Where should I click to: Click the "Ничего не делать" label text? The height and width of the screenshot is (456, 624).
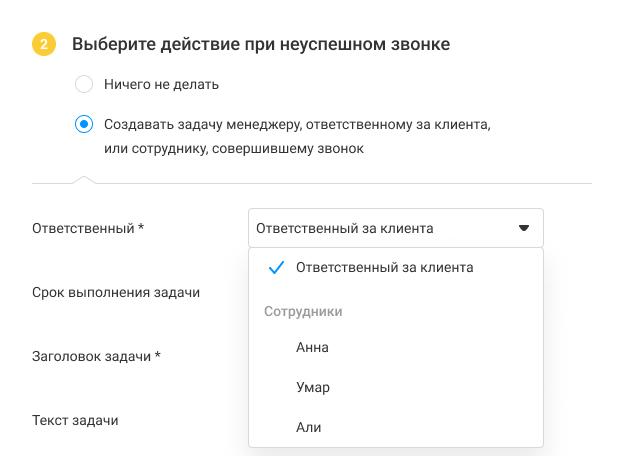coord(161,84)
